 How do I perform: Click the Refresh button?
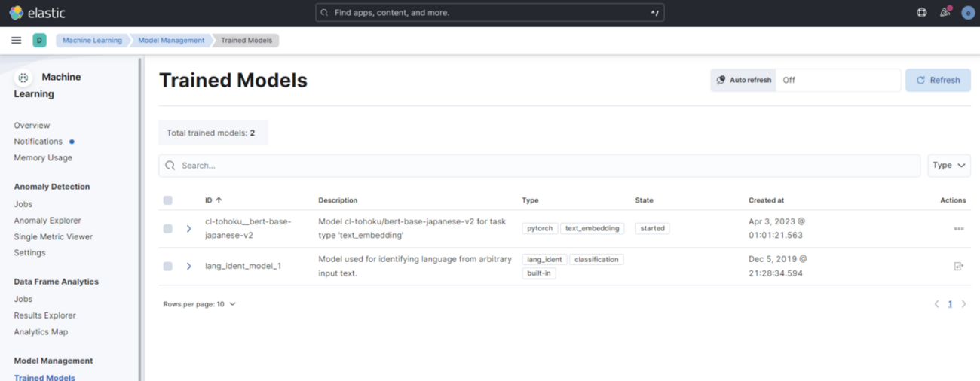(x=938, y=80)
